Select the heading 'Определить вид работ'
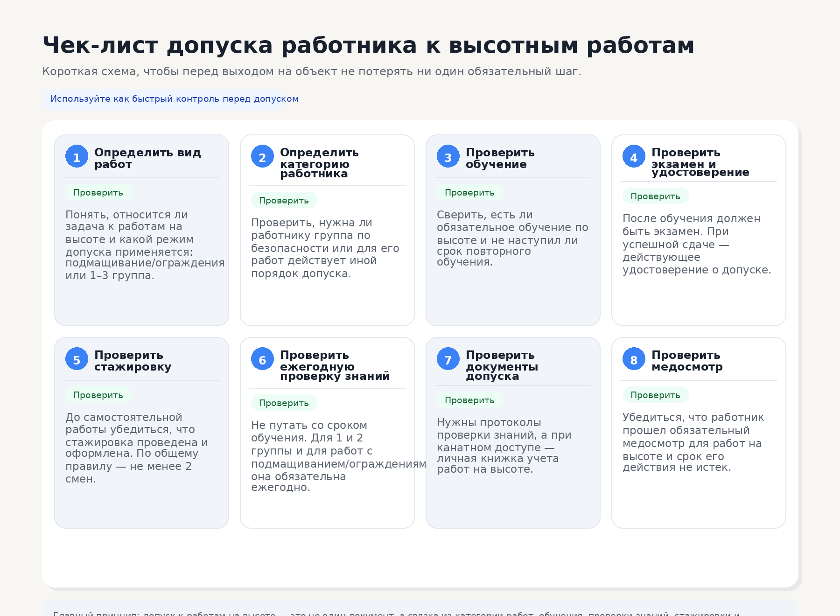Viewport: 840px width, 616px height. (147, 158)
